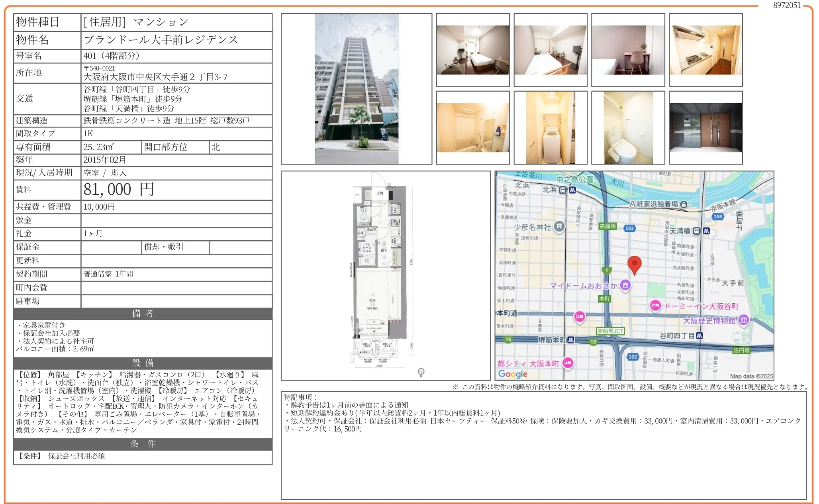Open the kitchen photo thumbnail
This screenshot has height=504, width=819.
[705, 50]
